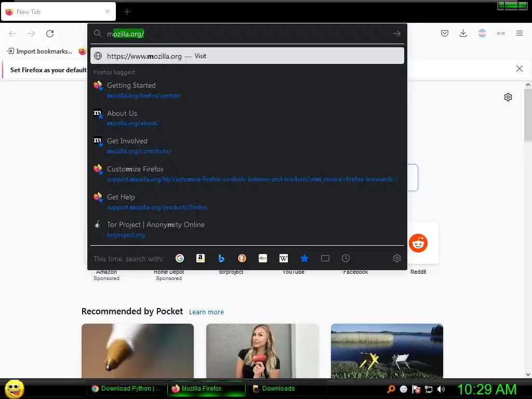The height and width of the screenshot is (399, 532).
Task: Open Get Involved contribute suggestion
Action: coord(247,146)
